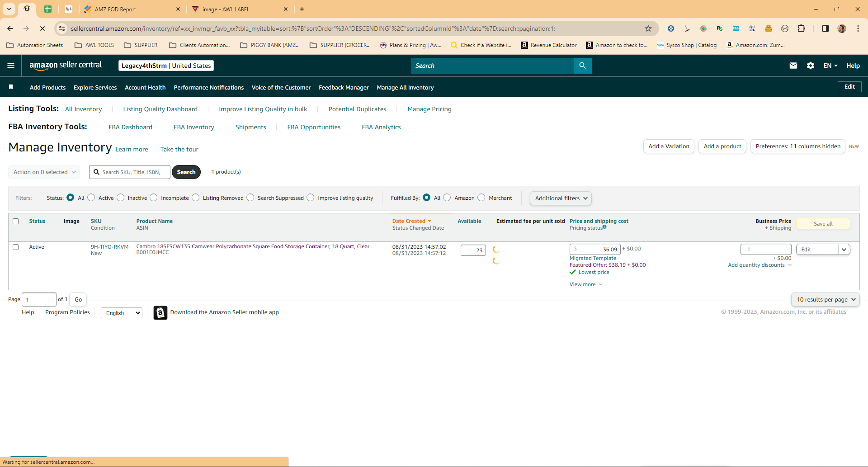Edit the Available quantity field showing 23
Image resolution: width=868 pixels, height=467 pixels.
click(473, 250)
